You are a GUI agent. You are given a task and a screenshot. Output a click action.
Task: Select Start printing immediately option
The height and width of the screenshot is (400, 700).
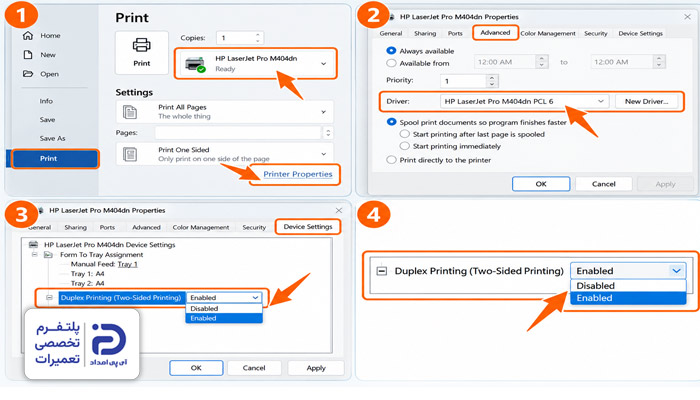pyautogui.click(x=404, y=146)
